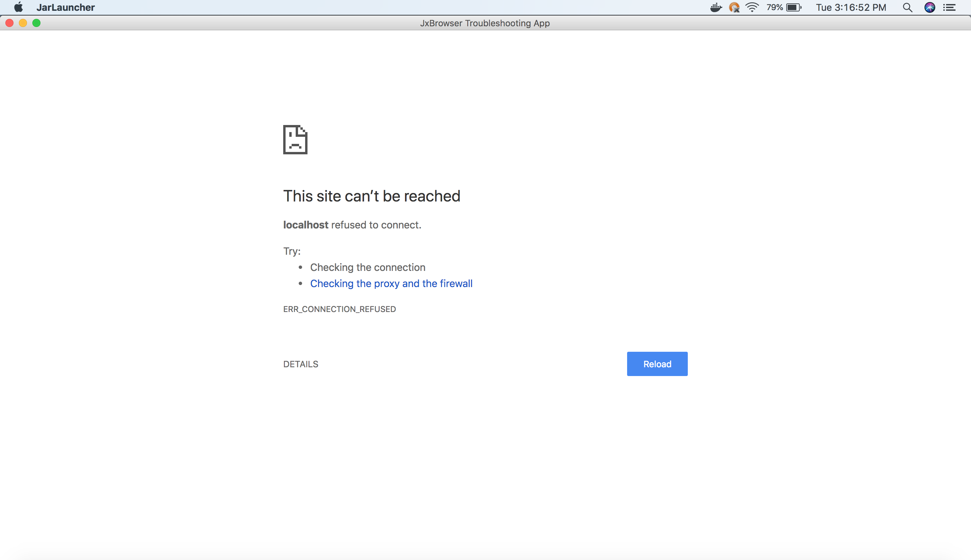Launch Siri from the menu bar
Screen dimensions: 971x560
(x=930, y=7)
